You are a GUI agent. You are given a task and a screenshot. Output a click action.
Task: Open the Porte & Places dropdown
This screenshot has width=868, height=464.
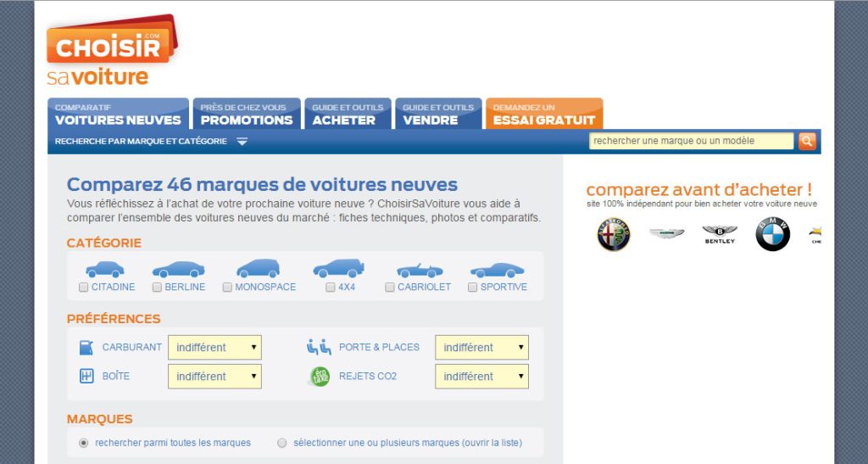[x=481, y=348]
